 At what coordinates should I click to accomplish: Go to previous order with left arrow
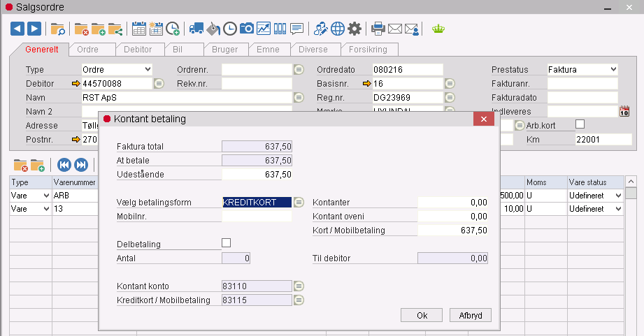(x=17, y=29)
